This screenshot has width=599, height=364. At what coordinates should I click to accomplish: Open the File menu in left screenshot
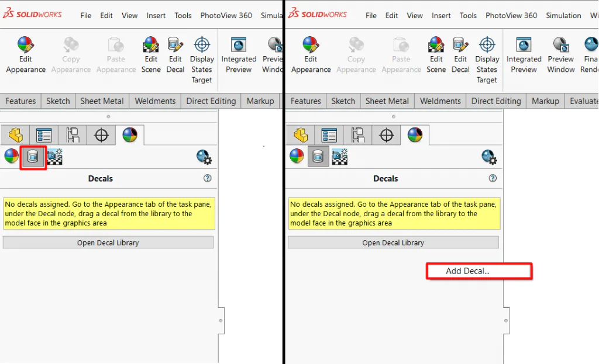pos(86,16)
